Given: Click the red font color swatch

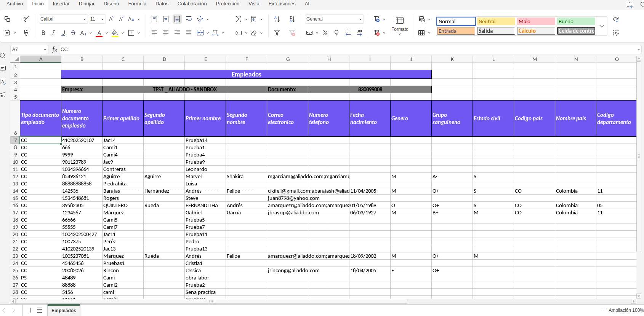Looking at the screenshot, I should click(99, 33).
